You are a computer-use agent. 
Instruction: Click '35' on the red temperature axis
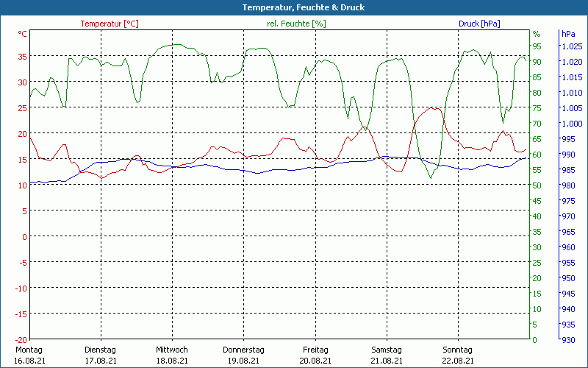(23, 57)
